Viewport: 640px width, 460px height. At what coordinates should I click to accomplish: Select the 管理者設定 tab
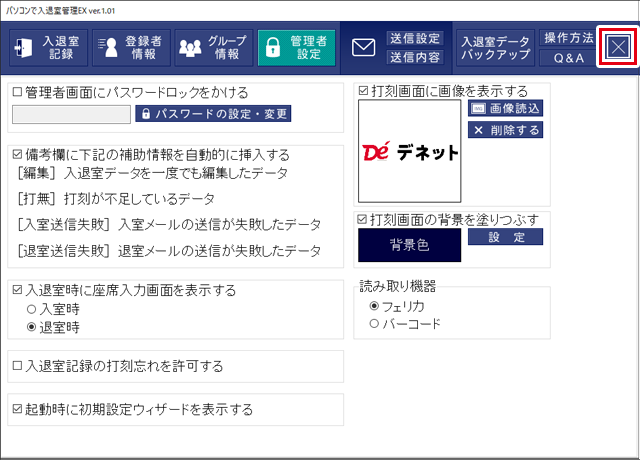[296, 48]
